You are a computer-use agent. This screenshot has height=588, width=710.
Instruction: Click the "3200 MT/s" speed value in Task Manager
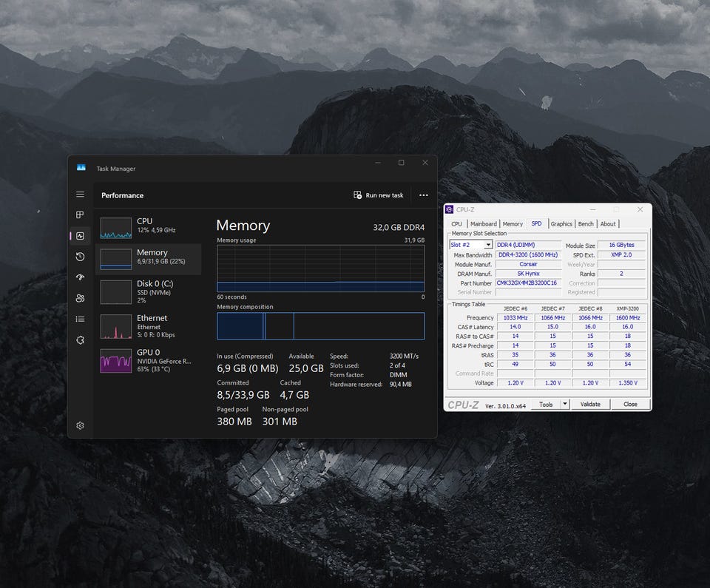[x=404, y=356]
